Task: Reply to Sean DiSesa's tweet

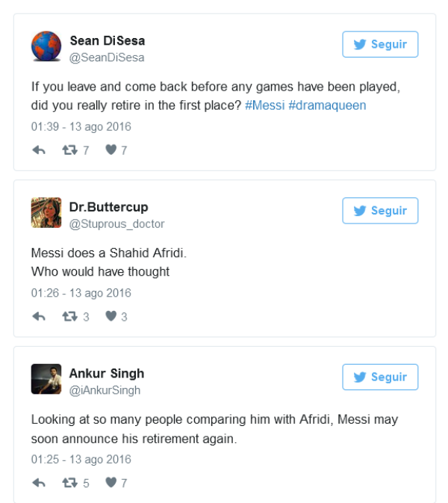Action: (x=39, y=149)
